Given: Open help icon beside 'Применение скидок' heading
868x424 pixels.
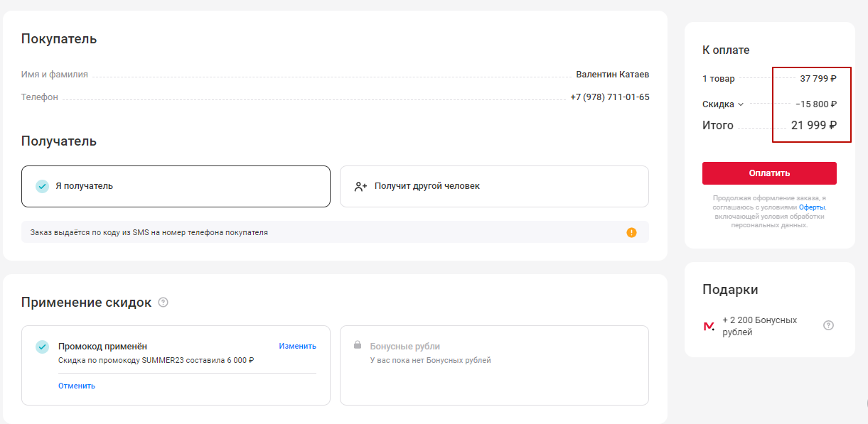Looking at the screenshot, I should (164, 303).
